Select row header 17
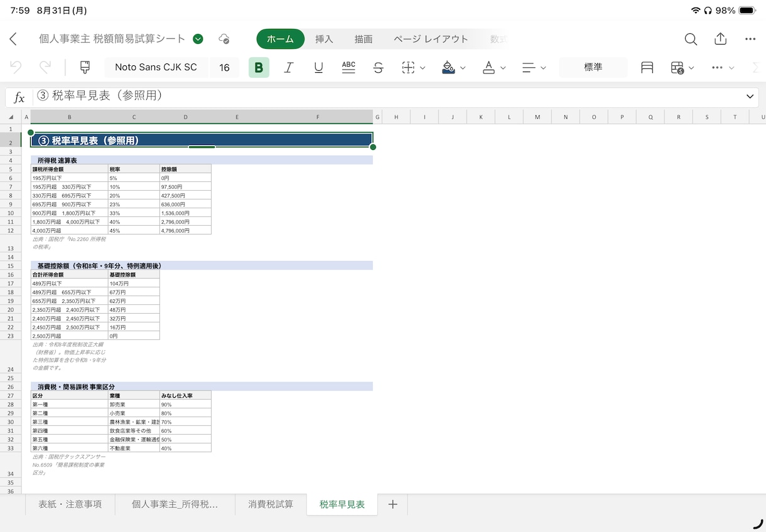Image resolution: width=766 pixels, height=532 pixels. [x=11, y=284]
